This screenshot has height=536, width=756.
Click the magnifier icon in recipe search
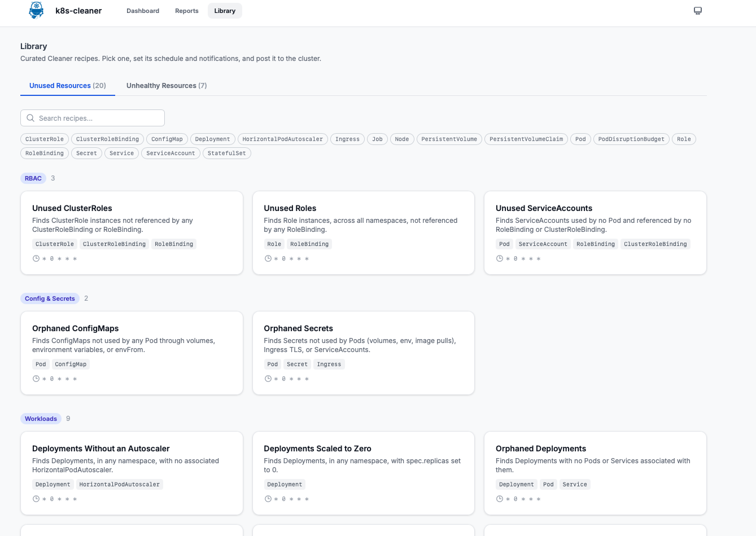point(30,118)
